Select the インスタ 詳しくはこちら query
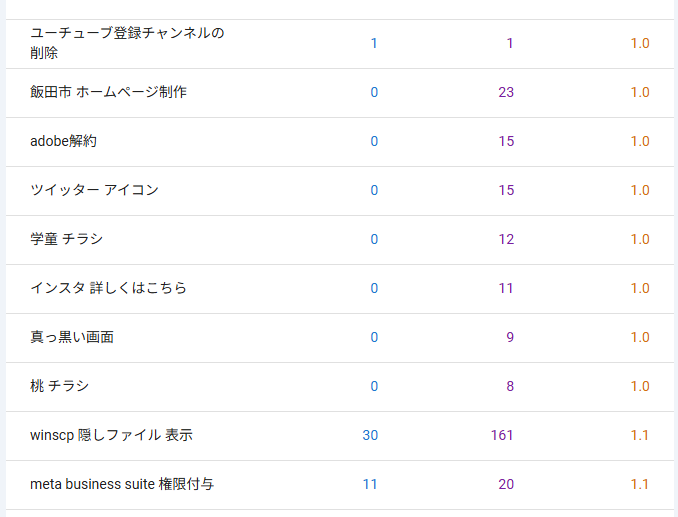 108,288
